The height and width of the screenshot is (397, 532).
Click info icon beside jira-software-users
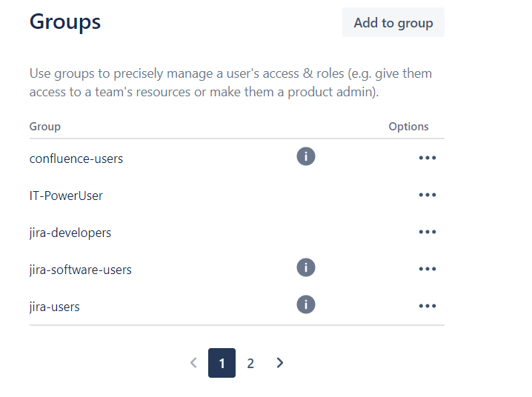[x=306, y=267]
